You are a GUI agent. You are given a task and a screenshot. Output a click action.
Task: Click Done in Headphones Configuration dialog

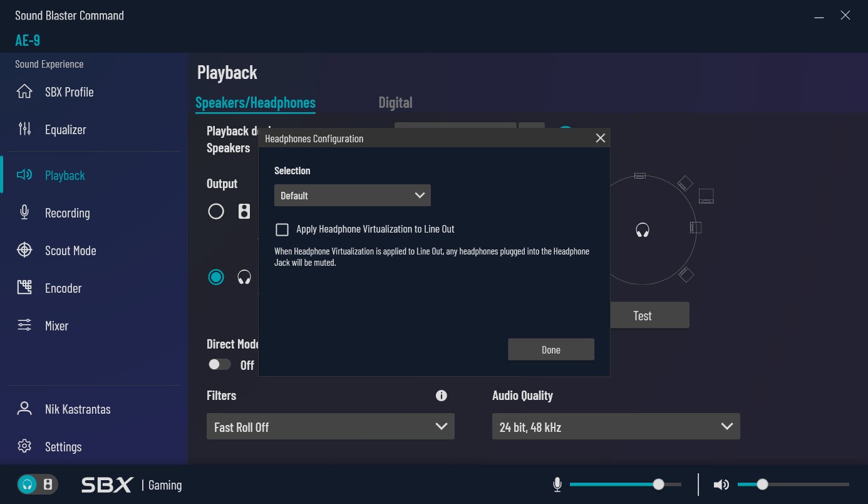point(551,350)
